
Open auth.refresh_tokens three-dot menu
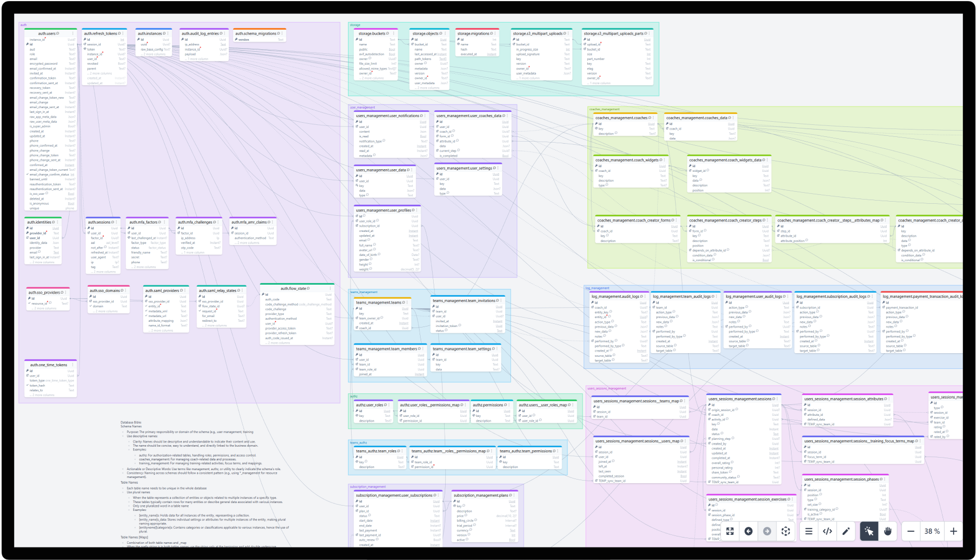(x=124, y=33)
